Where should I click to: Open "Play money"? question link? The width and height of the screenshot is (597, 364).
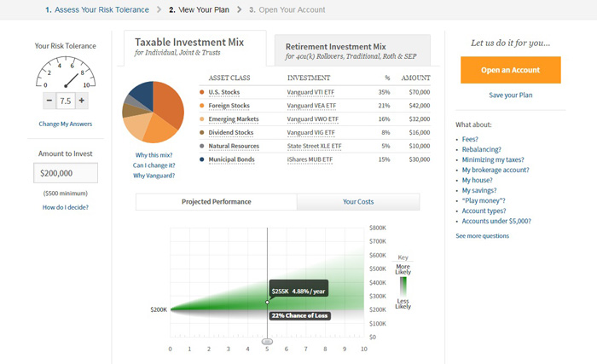[x=484, y=200]
